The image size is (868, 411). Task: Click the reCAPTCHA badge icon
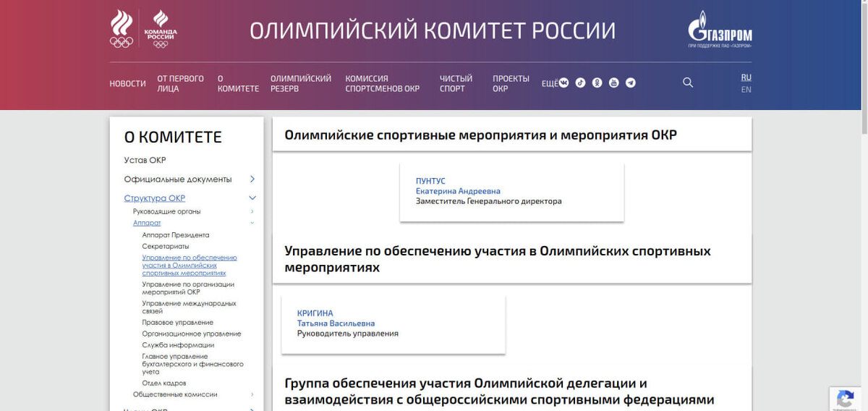coord(844,399)
